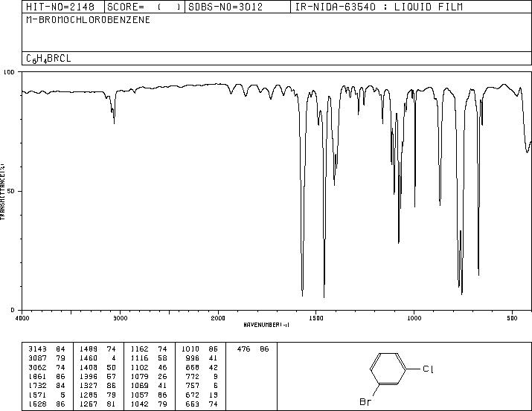This screenshot has width=532, height=411.
Task: Click the 1732 peak table entry
Action: [47, 386]
